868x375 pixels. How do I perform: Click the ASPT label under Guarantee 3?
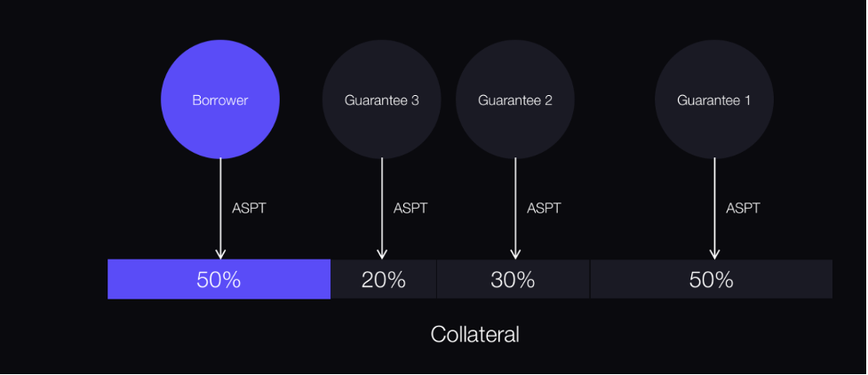pyautogui.click(x=410, y=209)
